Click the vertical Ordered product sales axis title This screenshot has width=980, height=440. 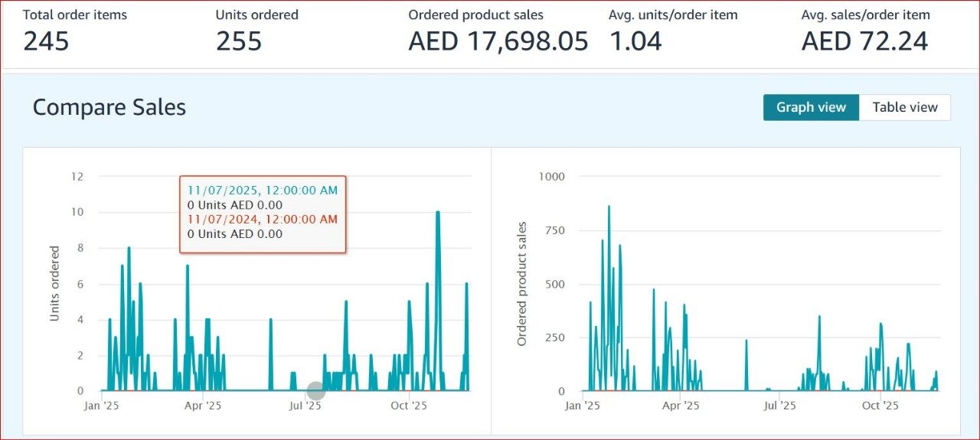(x=522, y=283)
